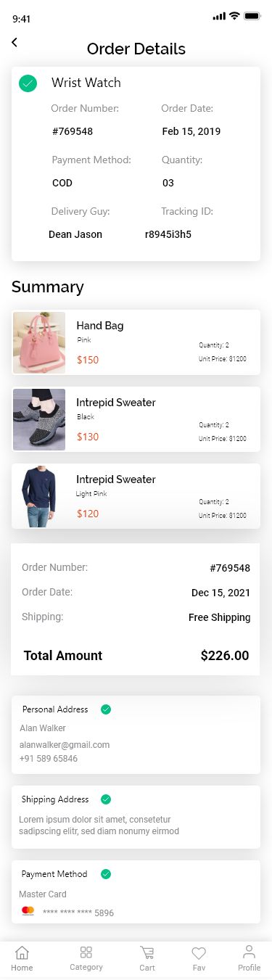
Task: Click the battery icon in the status bar
Action: (x=252, y=16)
